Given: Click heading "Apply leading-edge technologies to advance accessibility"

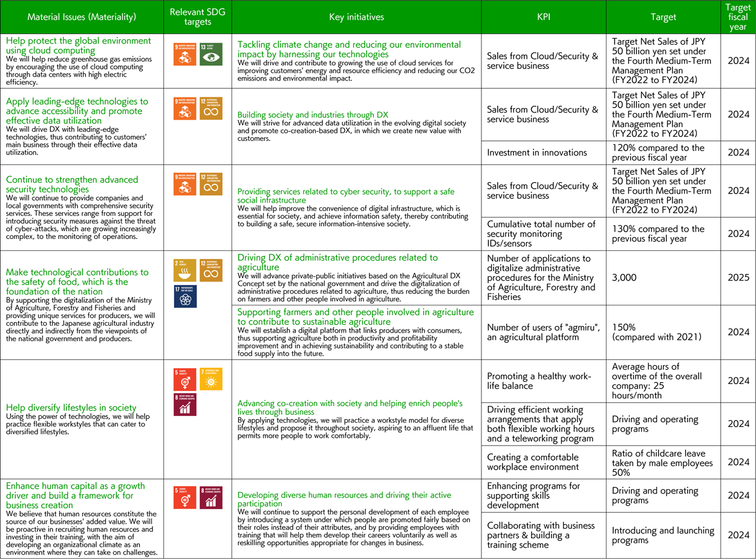Looking at the screenshot, I should [77, 111].
